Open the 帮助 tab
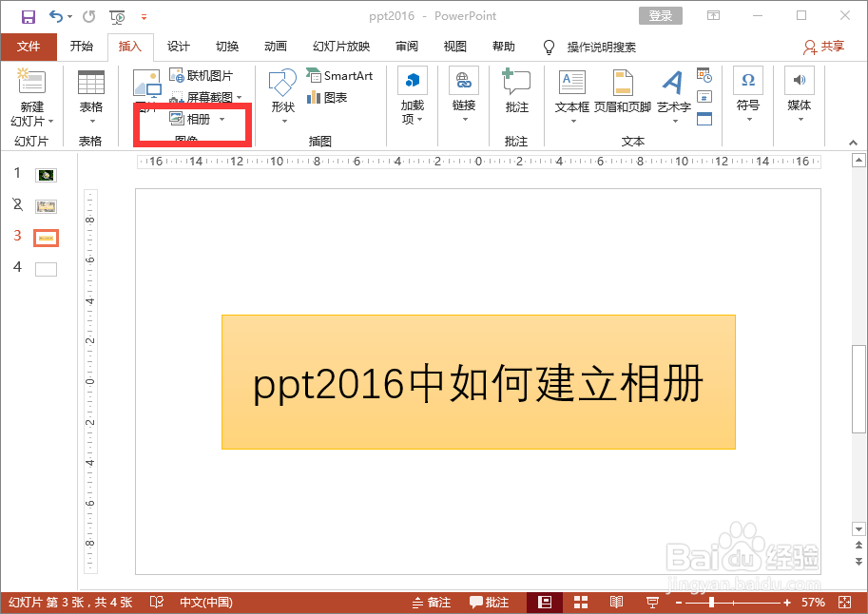This screenshot has width=868, height=614. [x=504, y=47]
